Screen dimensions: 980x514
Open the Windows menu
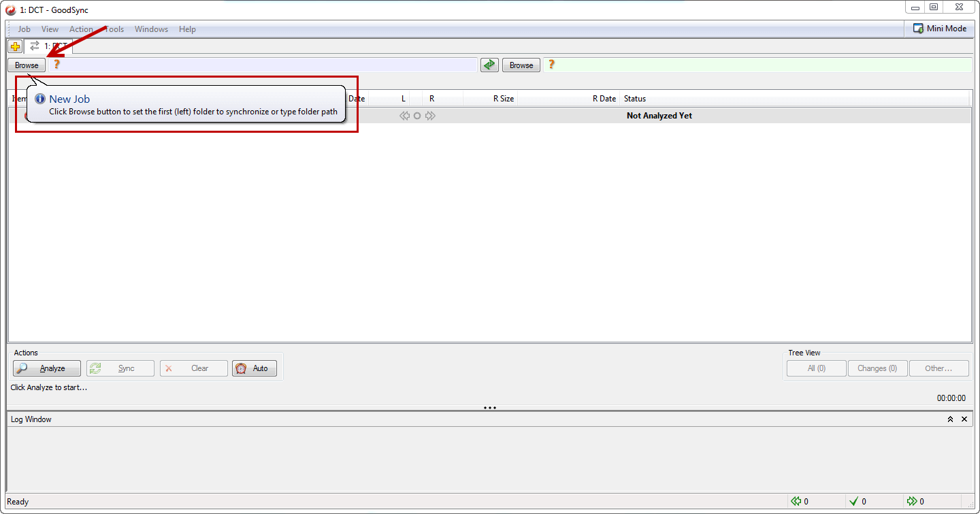(x=151, y=29)
